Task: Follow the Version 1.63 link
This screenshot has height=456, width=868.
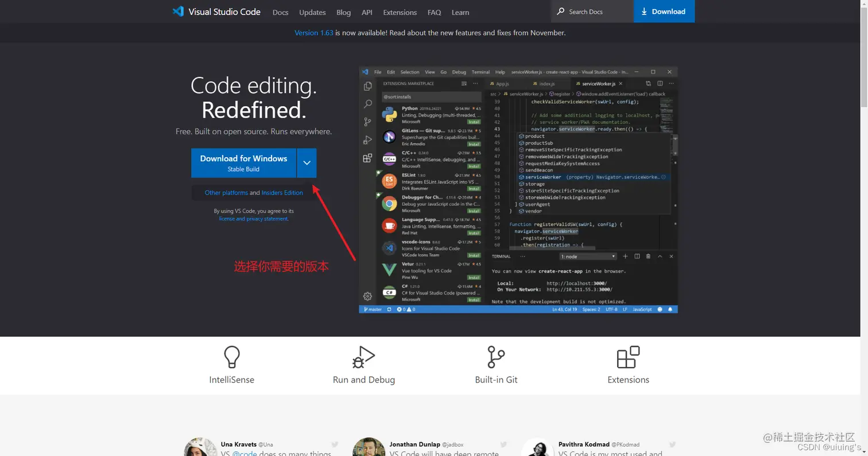Action: click(x=314, y=33)
